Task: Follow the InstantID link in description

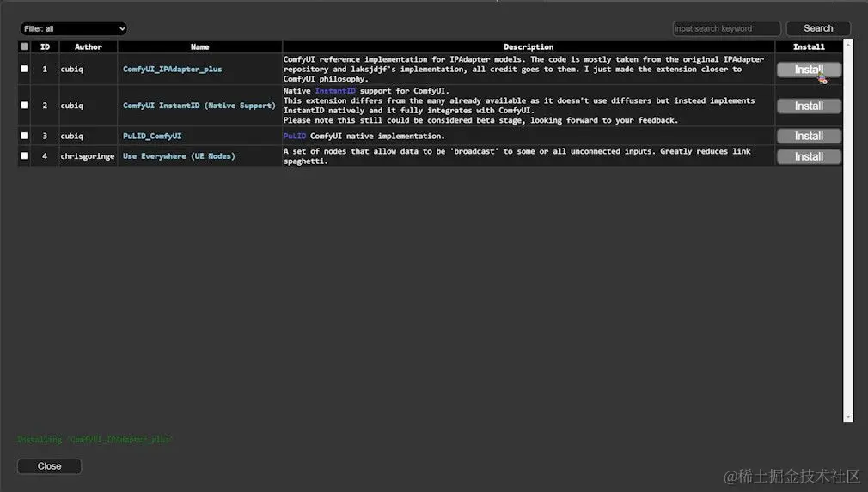Action: coord(335,91)
